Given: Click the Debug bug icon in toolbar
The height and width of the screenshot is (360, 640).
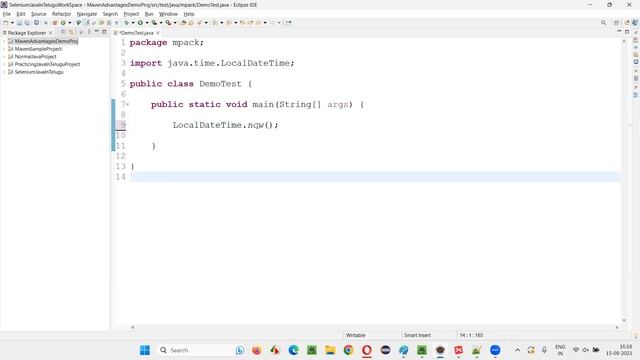Looking at the screenshot, I should point(127,23).
